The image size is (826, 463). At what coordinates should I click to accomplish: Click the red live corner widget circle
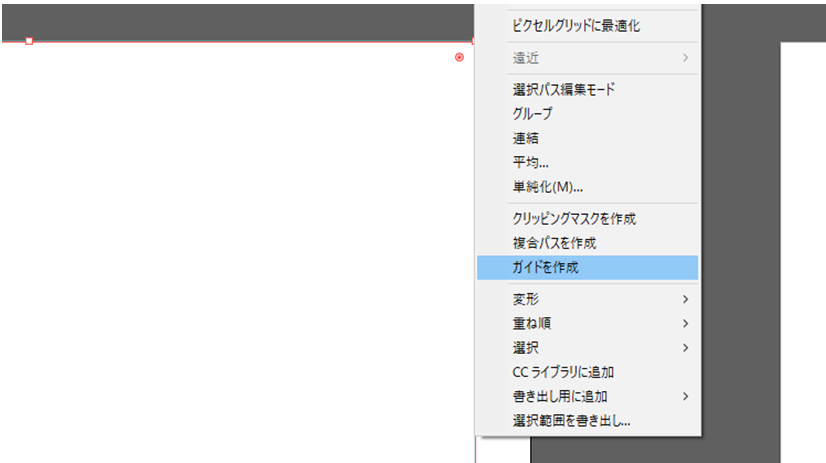[x=459, y=57]
